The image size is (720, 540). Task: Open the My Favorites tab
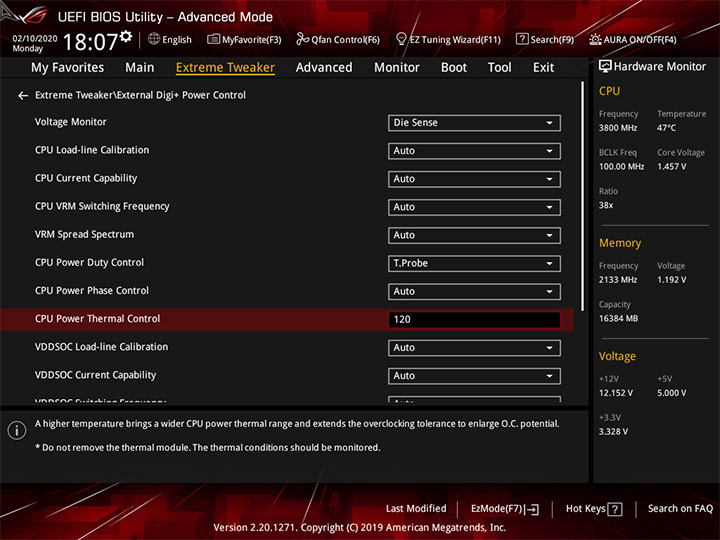pos(68,68)
